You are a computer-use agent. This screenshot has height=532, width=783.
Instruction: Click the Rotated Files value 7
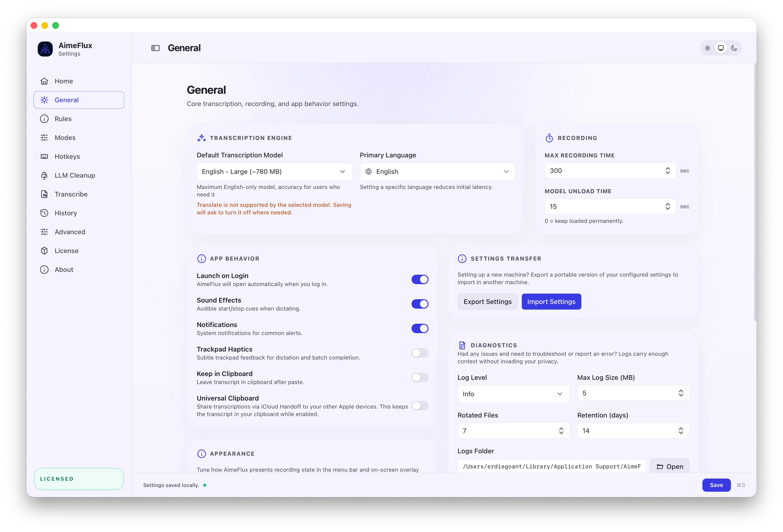(465, 431)
